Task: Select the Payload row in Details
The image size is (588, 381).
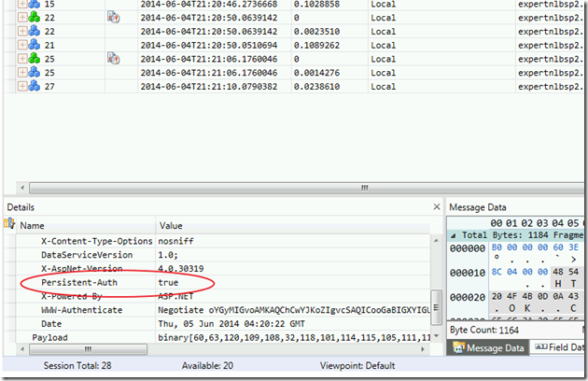Action: click(50, 337)
